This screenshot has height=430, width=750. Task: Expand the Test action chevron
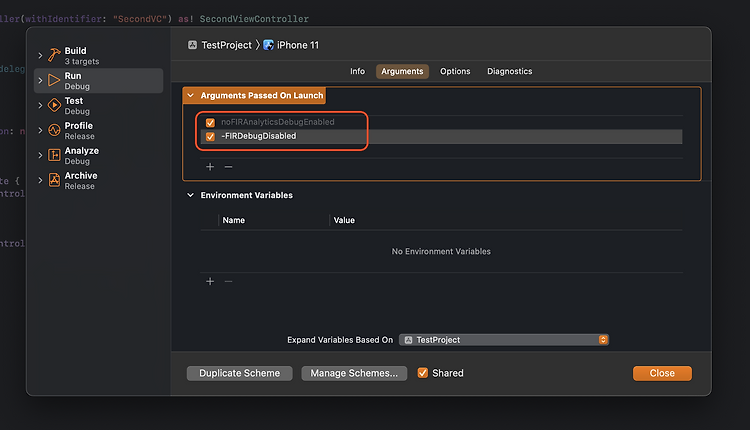pyautogui.click(x=40, y=105)
